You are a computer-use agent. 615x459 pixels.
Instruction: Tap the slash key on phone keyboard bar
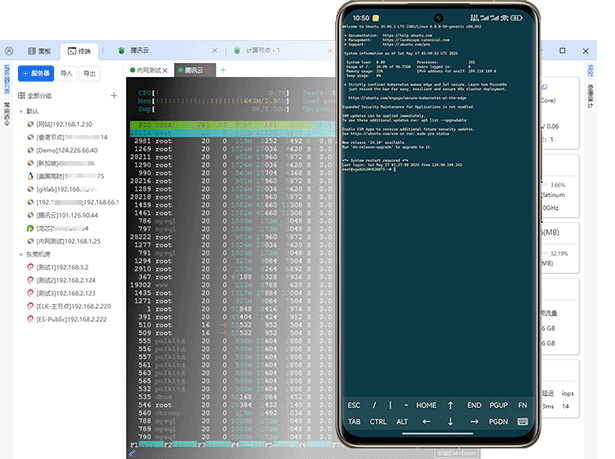tap(374, 405)
